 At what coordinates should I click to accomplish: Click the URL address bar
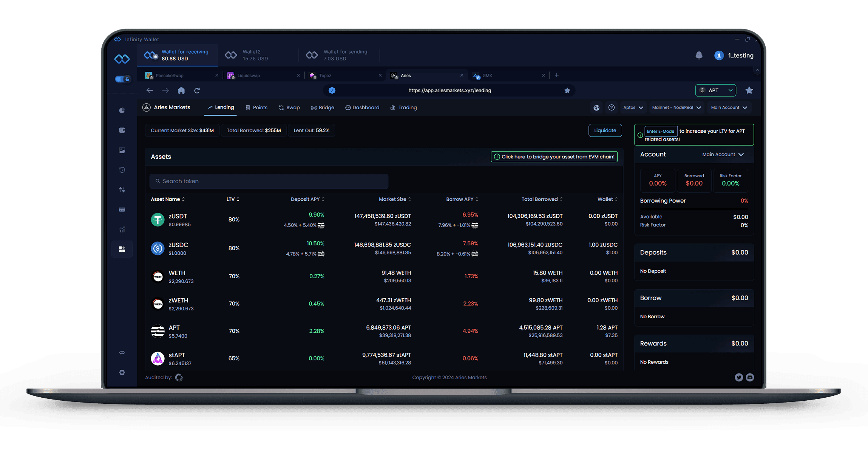tap(449, 90)
